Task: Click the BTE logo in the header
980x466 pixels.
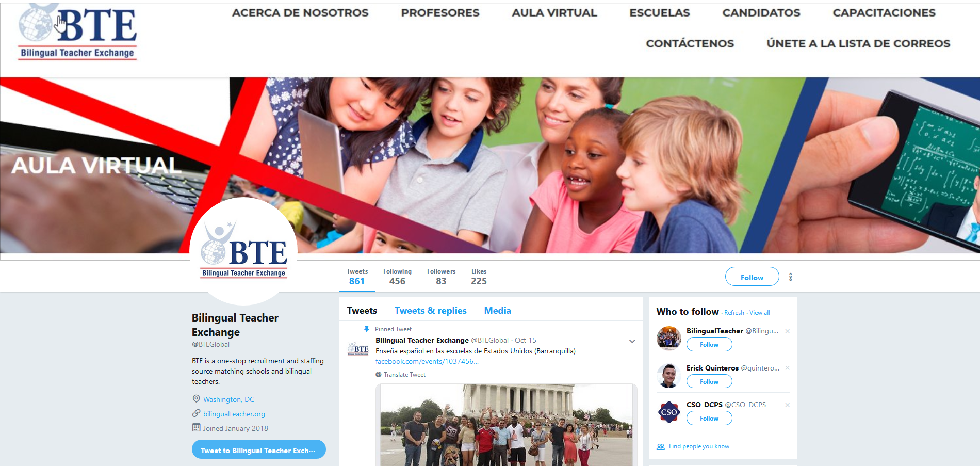Action: pos(77,32)
